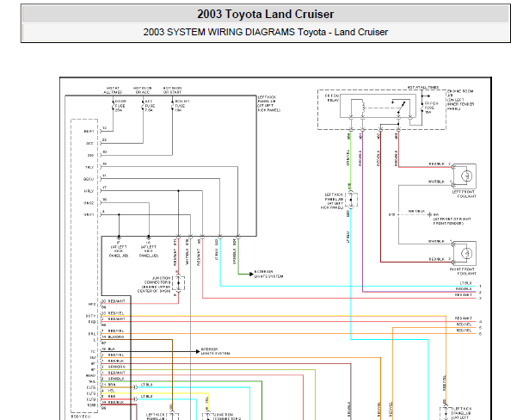
Task: Click the GRN/ORG wire label at pin 3
Action: 117,367
